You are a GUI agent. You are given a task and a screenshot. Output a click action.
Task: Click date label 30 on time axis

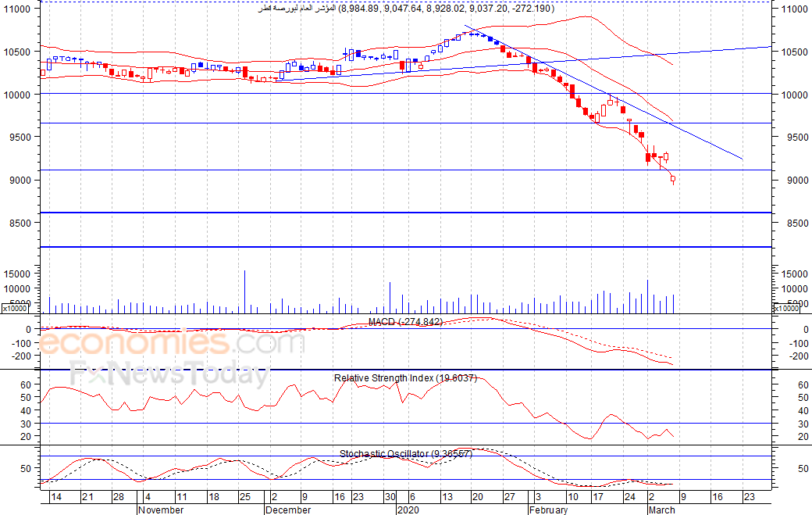pos(390,497)
